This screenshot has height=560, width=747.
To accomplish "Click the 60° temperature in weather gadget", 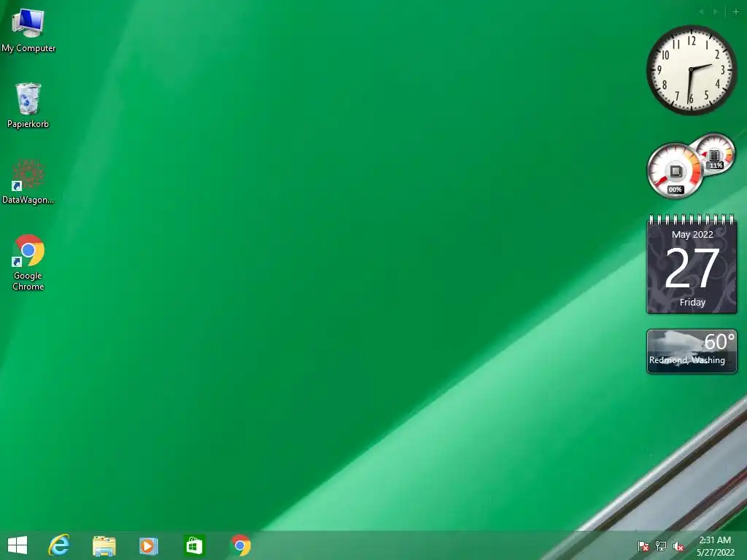I will (719, 341).
